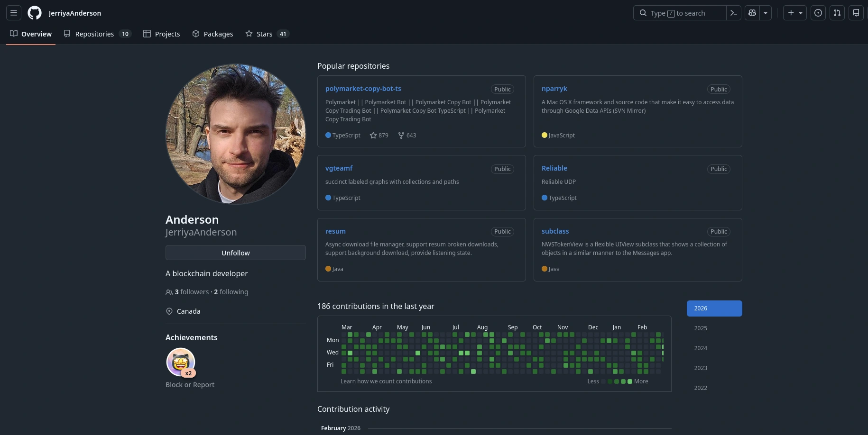The width and height of the screenshot is (868, 435).
Task: Open the Packages tab
Action: point(218,34)
